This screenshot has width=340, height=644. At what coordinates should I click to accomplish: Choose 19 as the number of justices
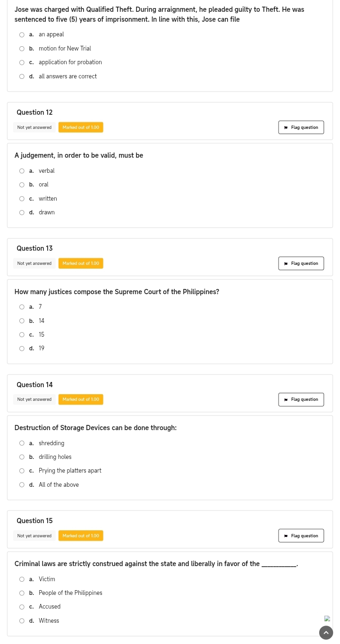tap(22, 348)
